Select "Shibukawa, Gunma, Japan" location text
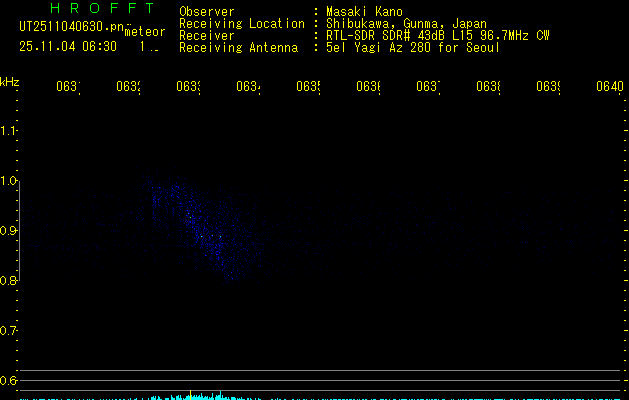629x400 pixels. coord(406,24)
